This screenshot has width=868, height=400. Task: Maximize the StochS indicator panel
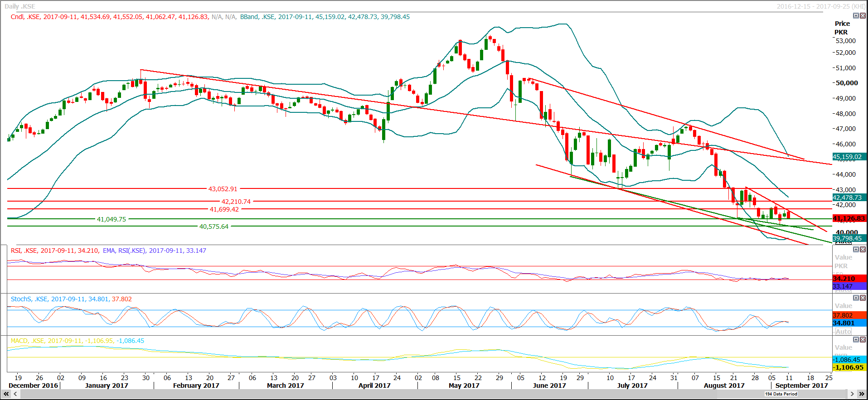coord(856,298)
